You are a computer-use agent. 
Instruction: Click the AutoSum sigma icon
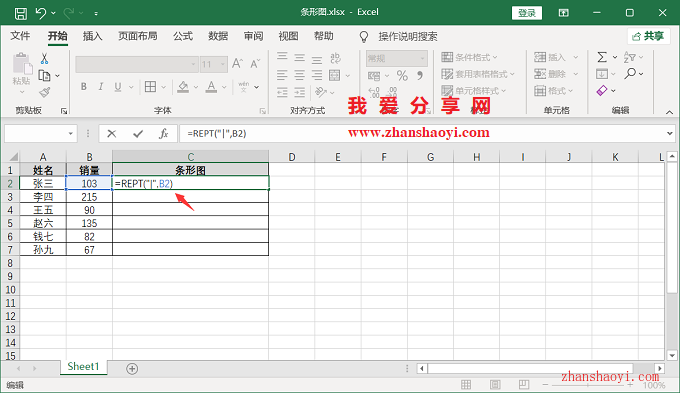(602, 57)
